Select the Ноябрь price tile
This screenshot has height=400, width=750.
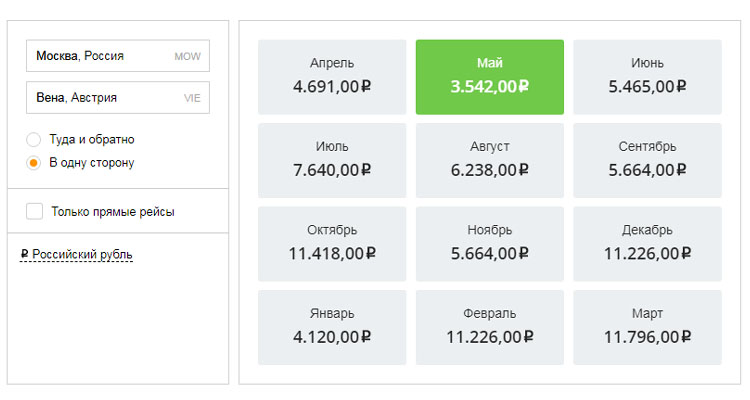pyautogui.click(x=490, y=243)
